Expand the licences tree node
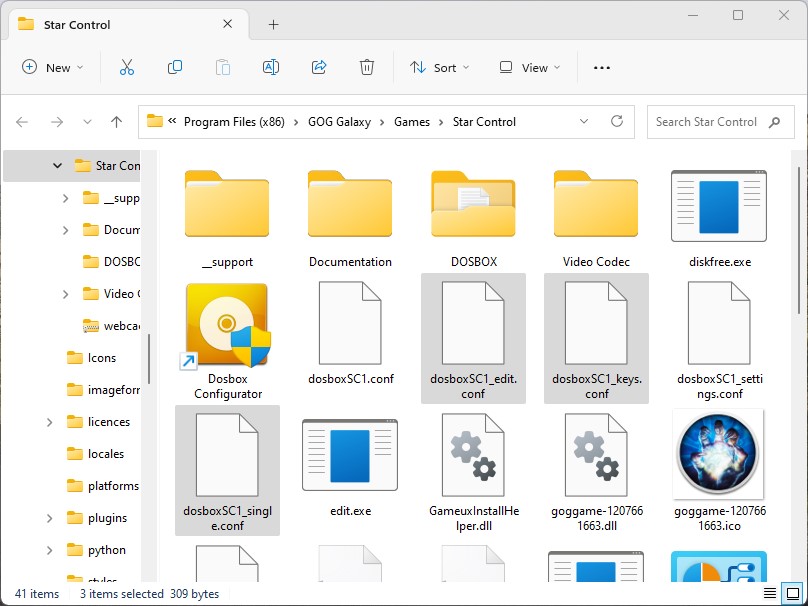The width and height of the screenshot is (808, 606). click(49, 422)
